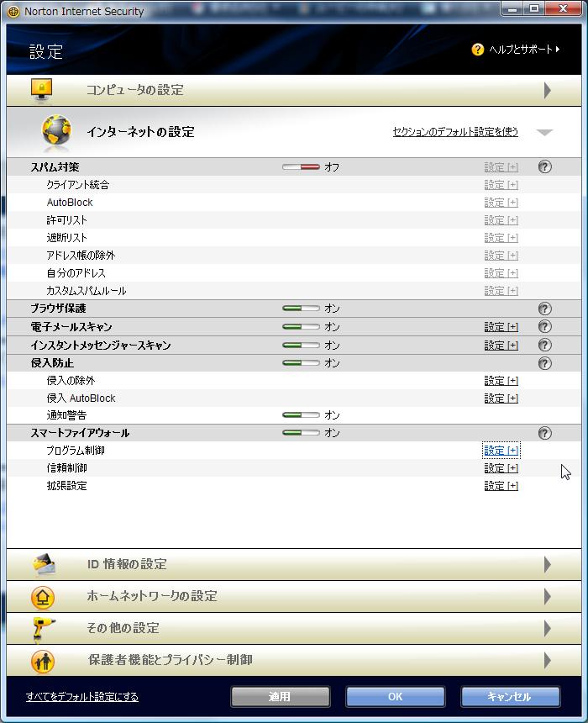Click the その他の設定 drill icon
This screenshot has width=588, height=723.
click(x=44, y=629)
